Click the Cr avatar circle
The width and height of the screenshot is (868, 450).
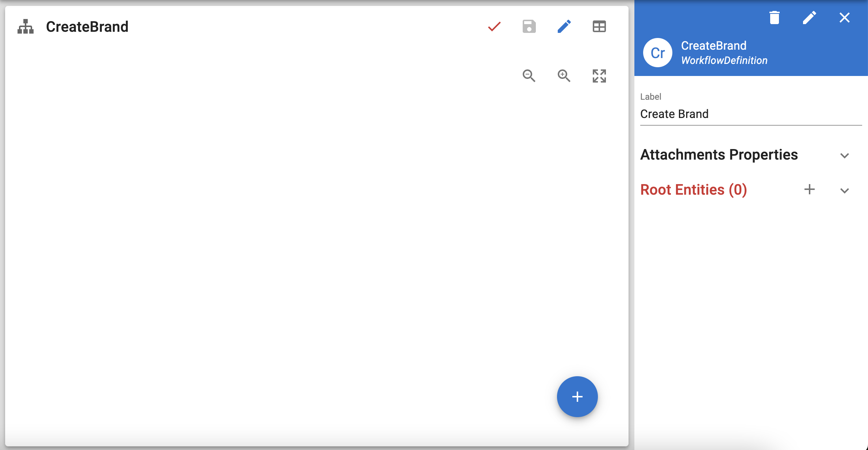click(x=657, y=53)
